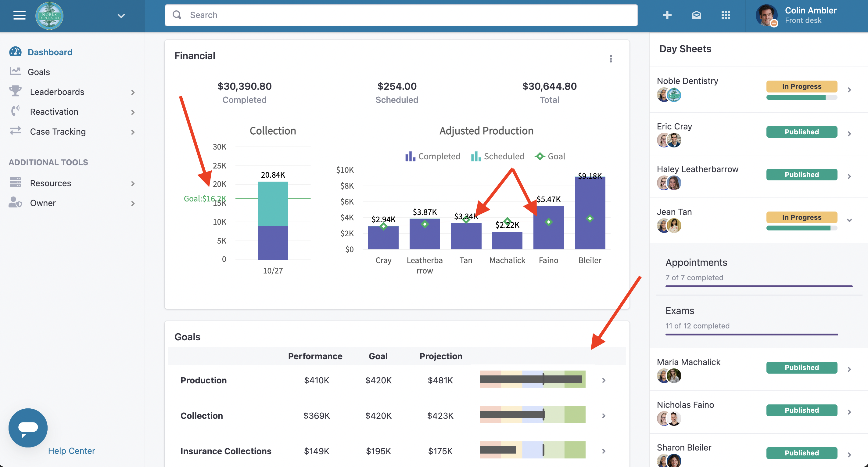Open the Noble Dentistry day sheet chevron
This screenshot has height=467, width=868.
click(849, 90)
